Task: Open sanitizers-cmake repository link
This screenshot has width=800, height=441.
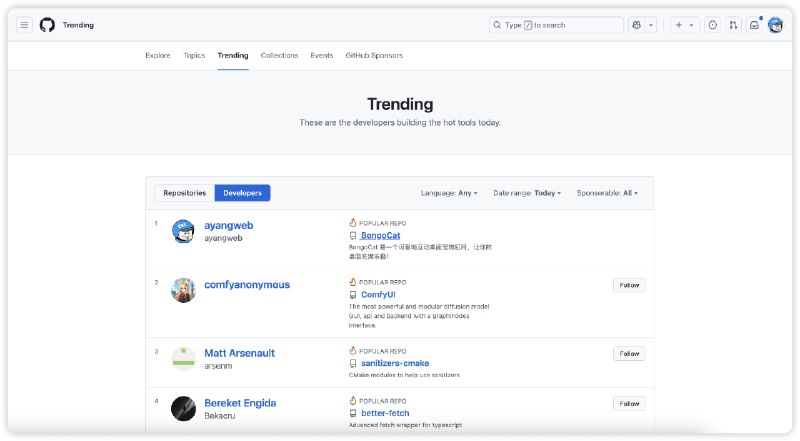Action: click(395, 363)
